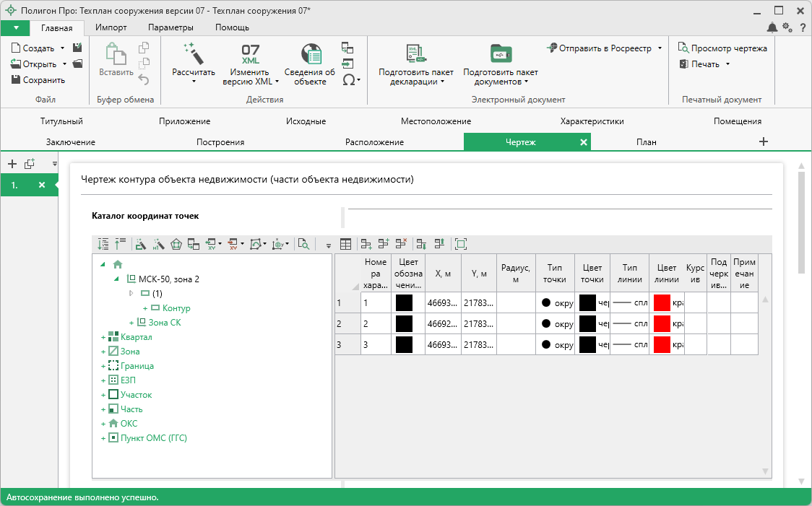Image resolution: width=812 pixels, height=506 pixels.
Task: Open the План section tab
Action: 646,142
